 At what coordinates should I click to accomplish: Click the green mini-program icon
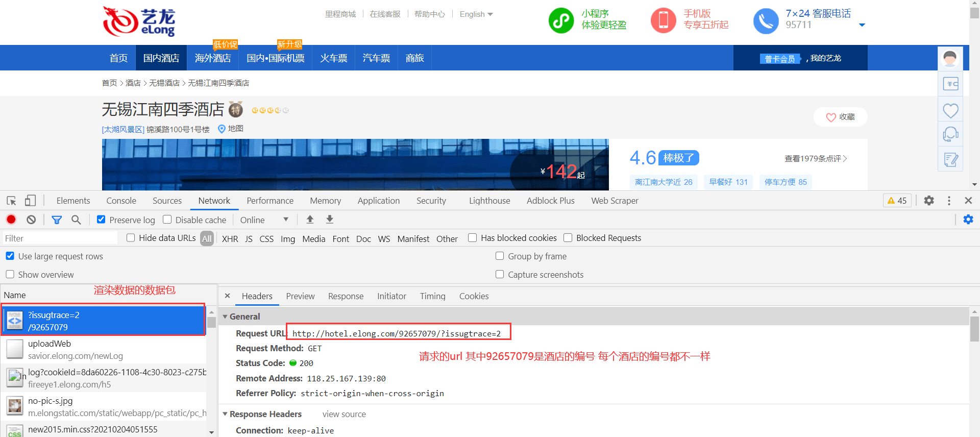561,20
